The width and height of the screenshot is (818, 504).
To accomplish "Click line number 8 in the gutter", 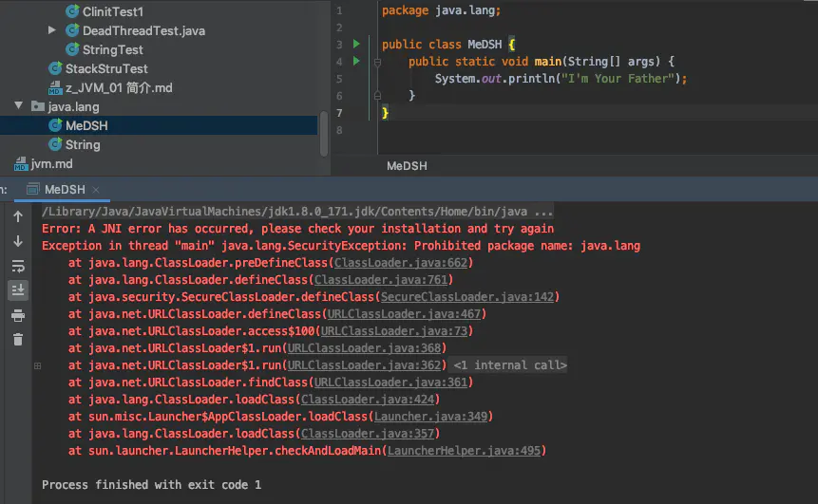I will point(339,130).
